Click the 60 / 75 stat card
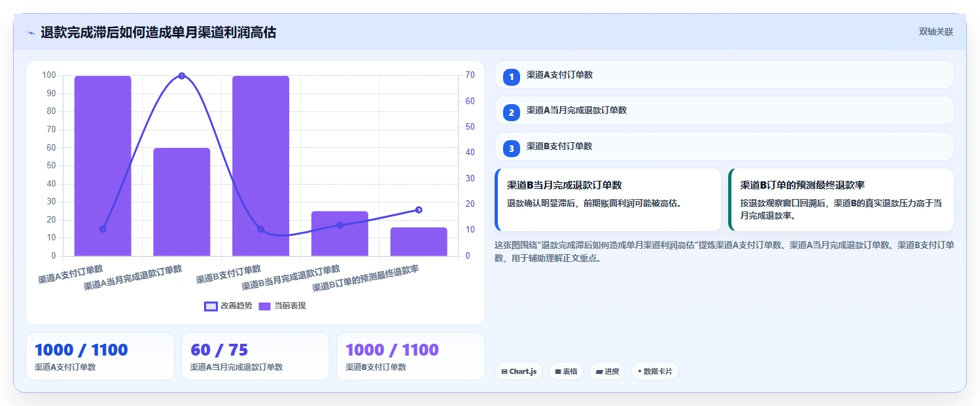Image resolution: width=980 pixels, height=406 pixels. click(255, 356)
